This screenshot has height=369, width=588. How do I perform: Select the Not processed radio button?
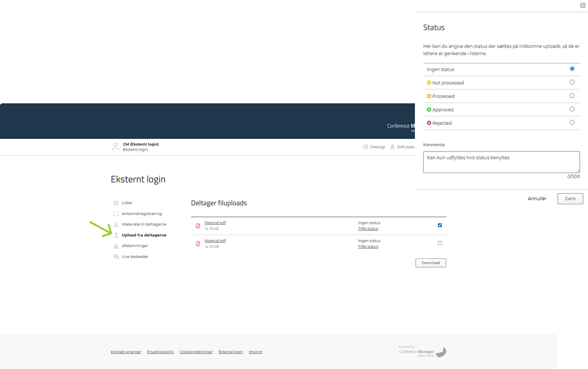coord(572,82)
